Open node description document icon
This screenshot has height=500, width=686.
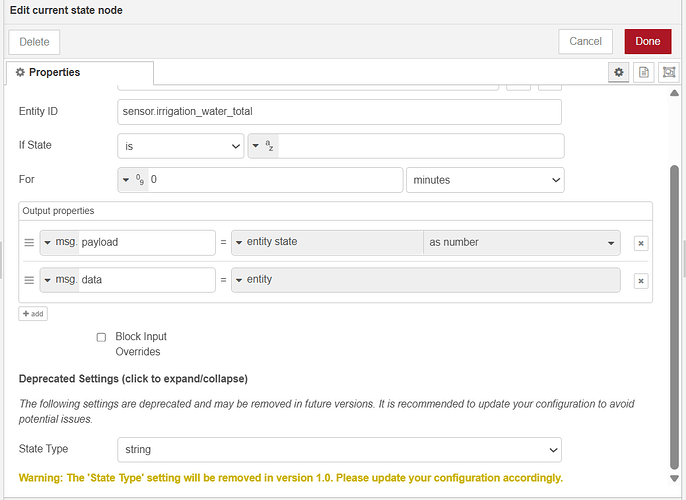(x=644, y=72)
